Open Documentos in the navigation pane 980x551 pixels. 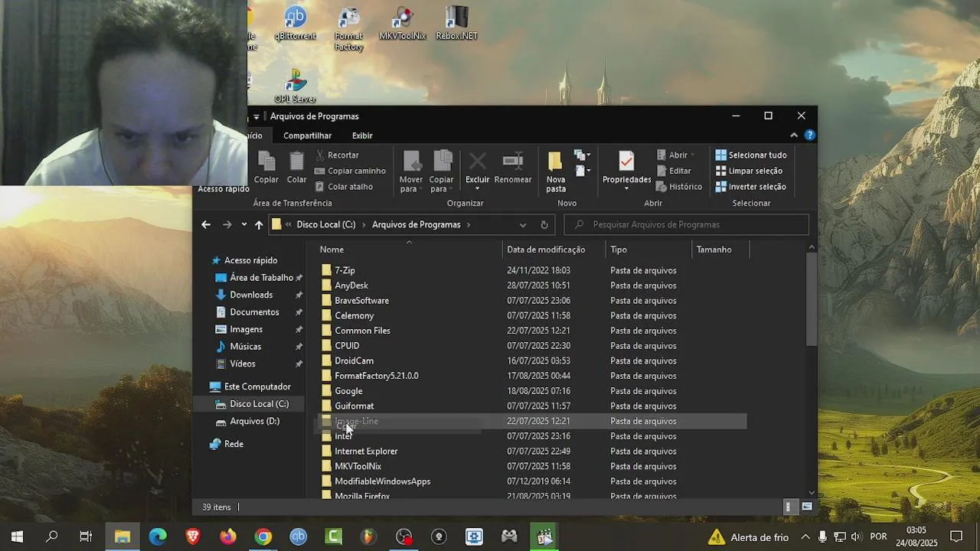[x=254, y=312]
